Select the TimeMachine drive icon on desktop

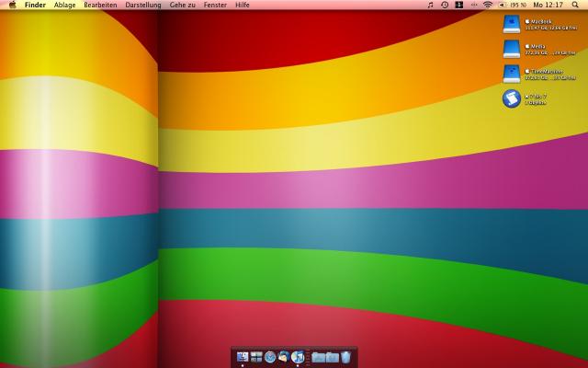(x=512, y=74)
